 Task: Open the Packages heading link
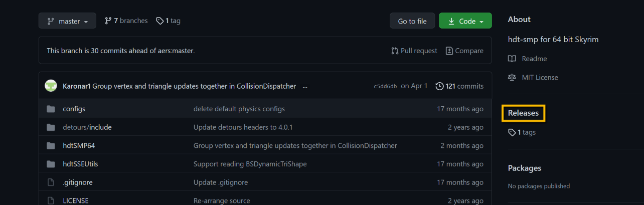click(525, 168)
